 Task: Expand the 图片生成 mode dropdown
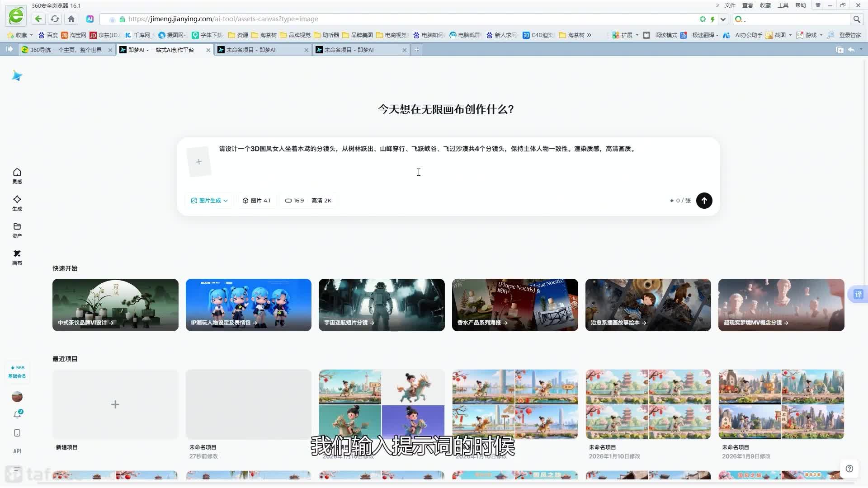pyautogui.click(x=209, y=201)
